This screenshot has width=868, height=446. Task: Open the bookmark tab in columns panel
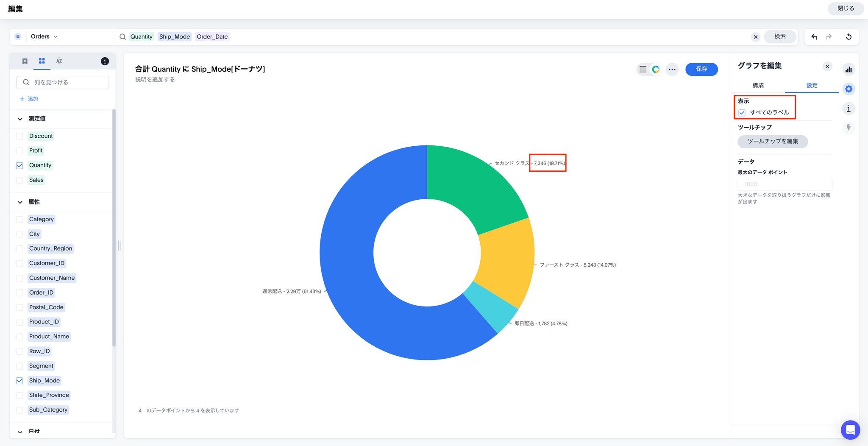(x=25, y=61)
